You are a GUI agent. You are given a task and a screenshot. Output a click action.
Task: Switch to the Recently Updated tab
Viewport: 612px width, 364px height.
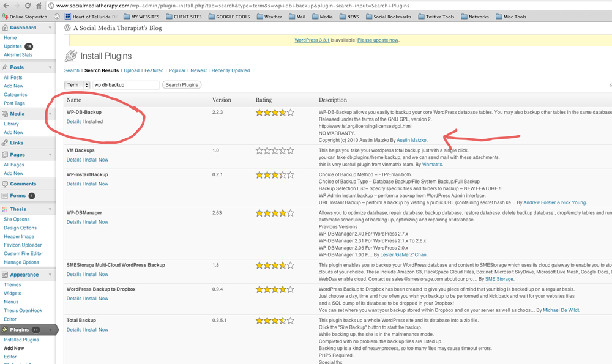231,70
